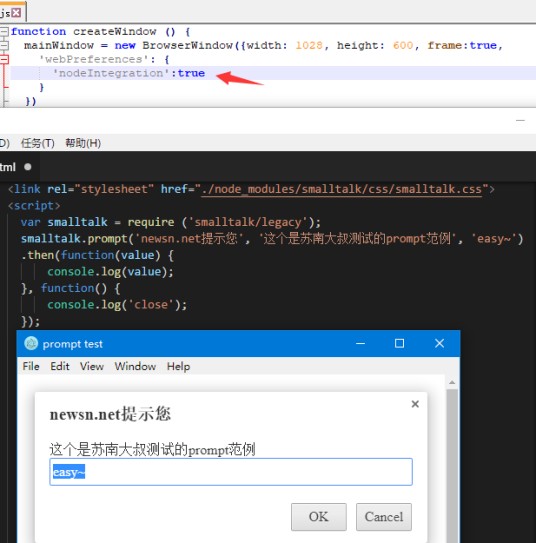This screenshot has height=543, width=536.
Task: Open the smalltalk.css stylesheet path link
Action: 341,189
